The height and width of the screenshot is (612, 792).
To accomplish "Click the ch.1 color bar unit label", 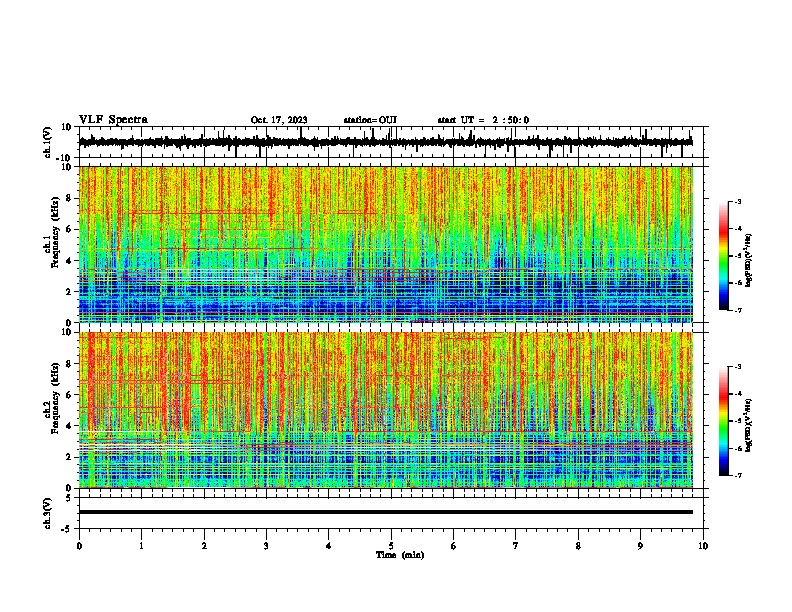I will click(x=749, y=260).
